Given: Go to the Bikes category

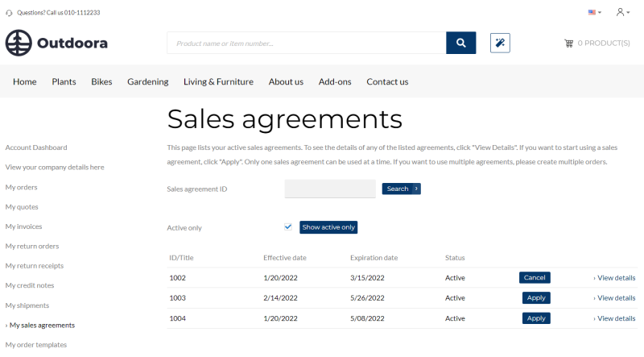Looking at the screenshot, I should (x=101, y=81).
